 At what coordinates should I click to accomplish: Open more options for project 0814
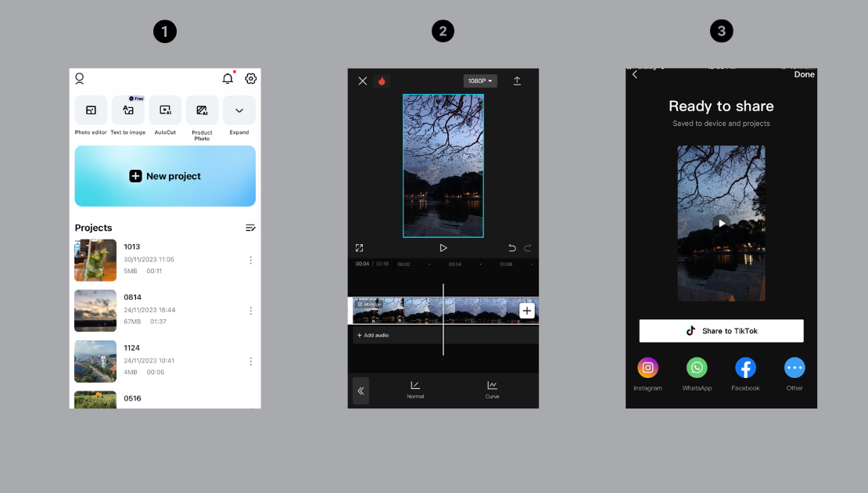pos(251,311)
